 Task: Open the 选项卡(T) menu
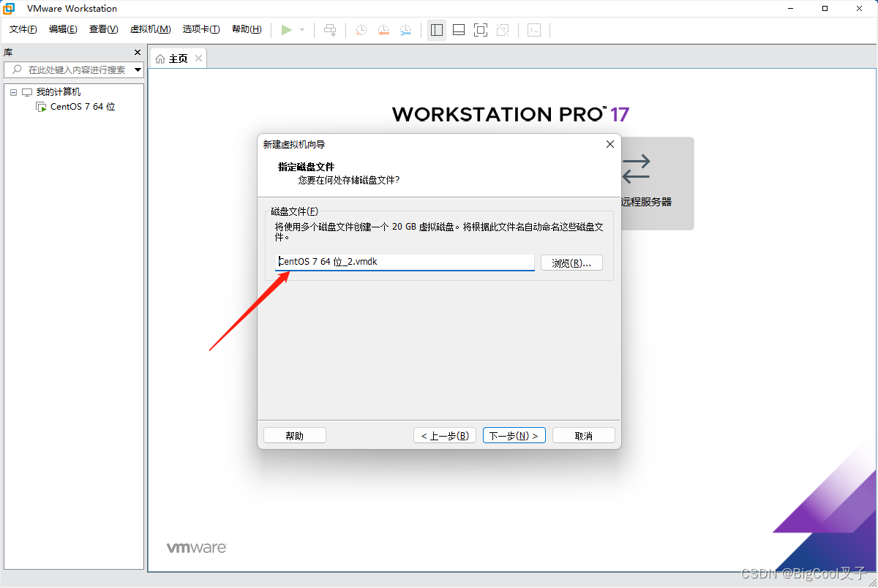coord(201,29)
